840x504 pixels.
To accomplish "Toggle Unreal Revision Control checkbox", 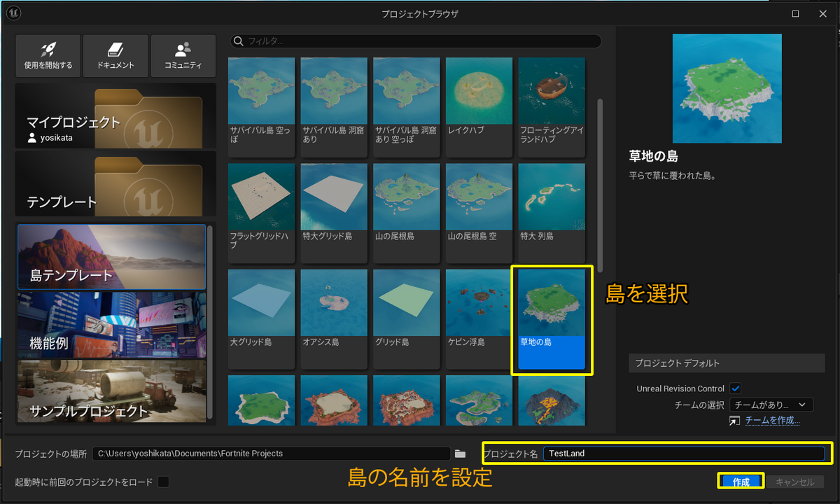I will click(736, 388).
